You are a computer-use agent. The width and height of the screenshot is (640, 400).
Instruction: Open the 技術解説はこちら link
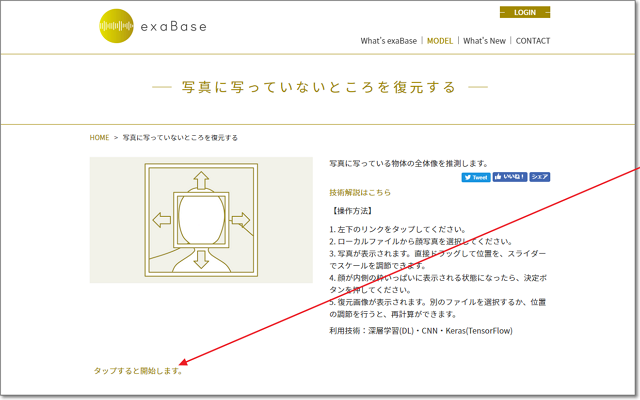click(360, 192)
